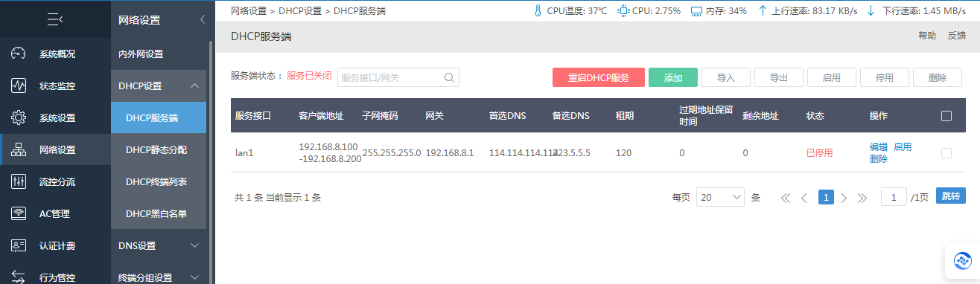Viewport: 980px width, 284px height.
Task: Open 流控分流 sliders icon
Action: [x=19, y=181]
